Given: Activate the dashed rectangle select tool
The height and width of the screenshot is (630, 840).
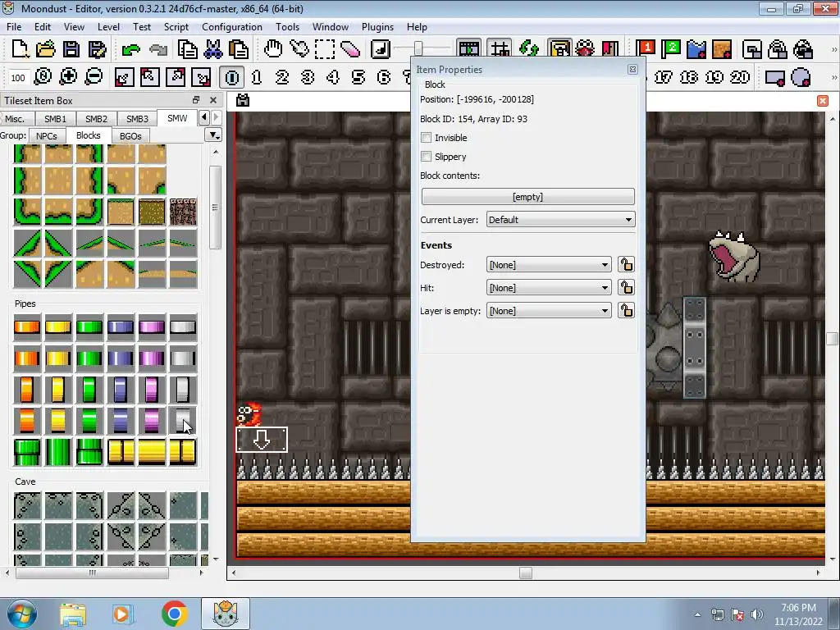Looking at the screenshot, I should pyautogui.click(x=325, y=49).
